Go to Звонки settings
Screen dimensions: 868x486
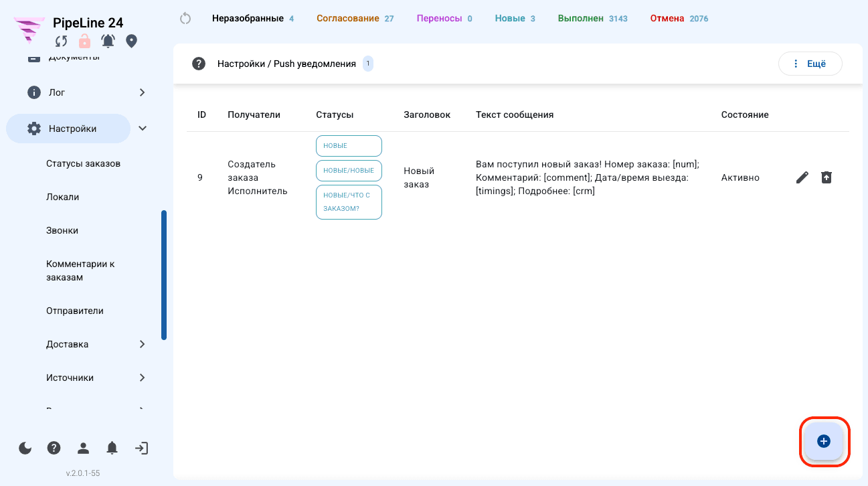click(x=62, y=230)
